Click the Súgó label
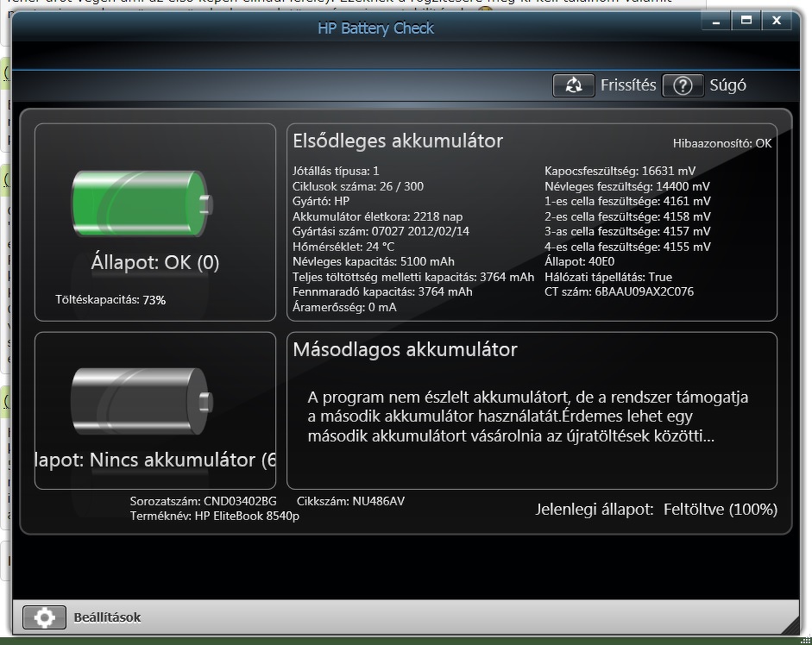The image size is (812, 645). click(727, 85)
